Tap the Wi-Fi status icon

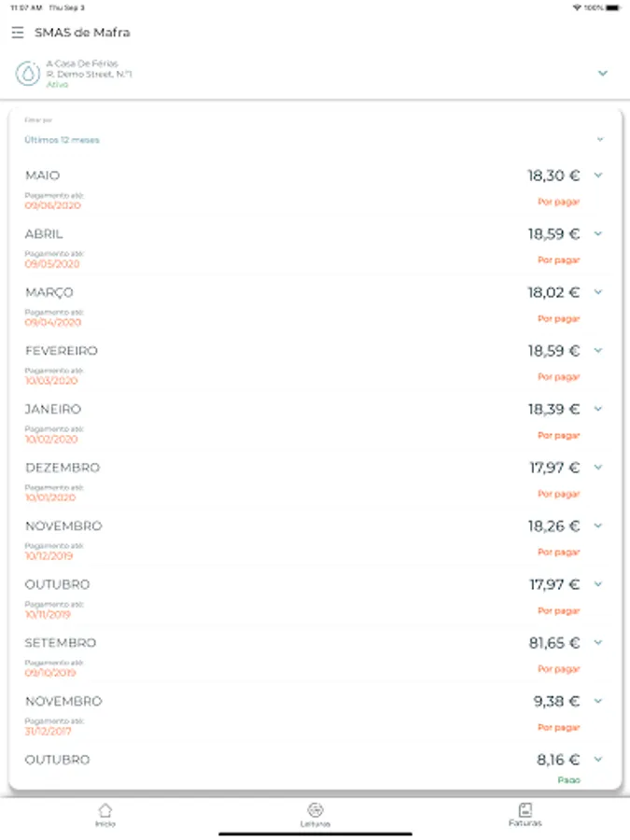[576, 7]
